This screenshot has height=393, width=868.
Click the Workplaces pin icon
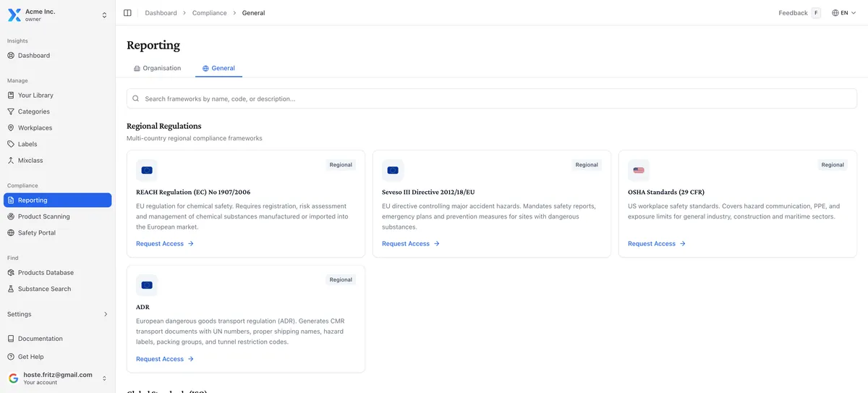(x=11, y=128)
